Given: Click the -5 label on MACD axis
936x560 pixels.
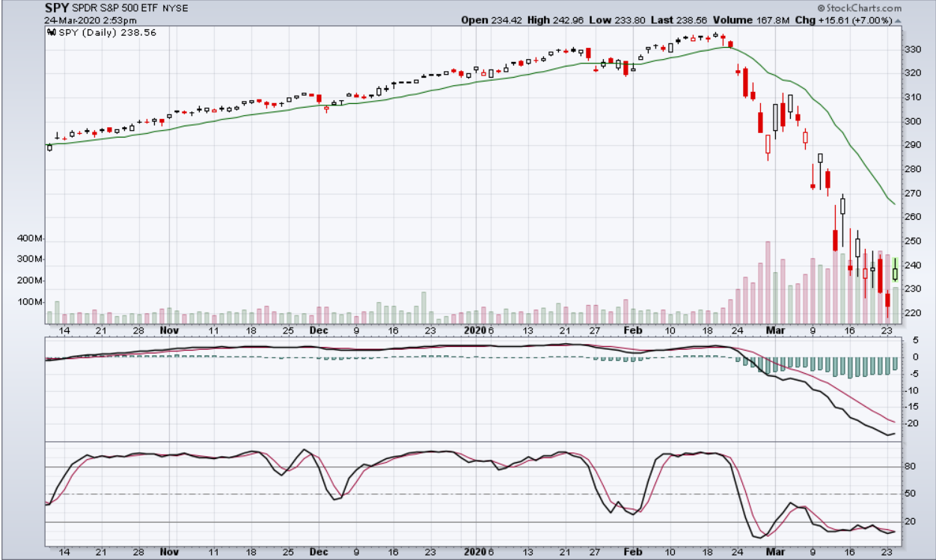Looking at the screenshot, I should (x=913, y=373).
